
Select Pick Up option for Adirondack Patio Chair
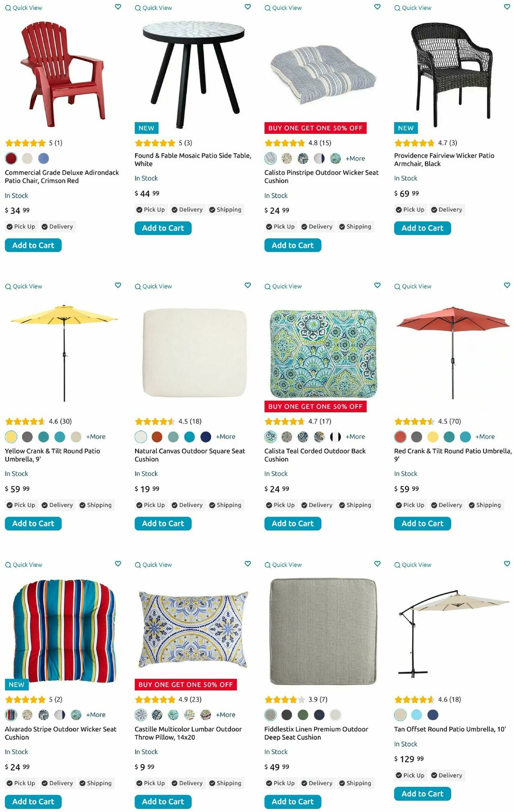[x=21, y=227]
